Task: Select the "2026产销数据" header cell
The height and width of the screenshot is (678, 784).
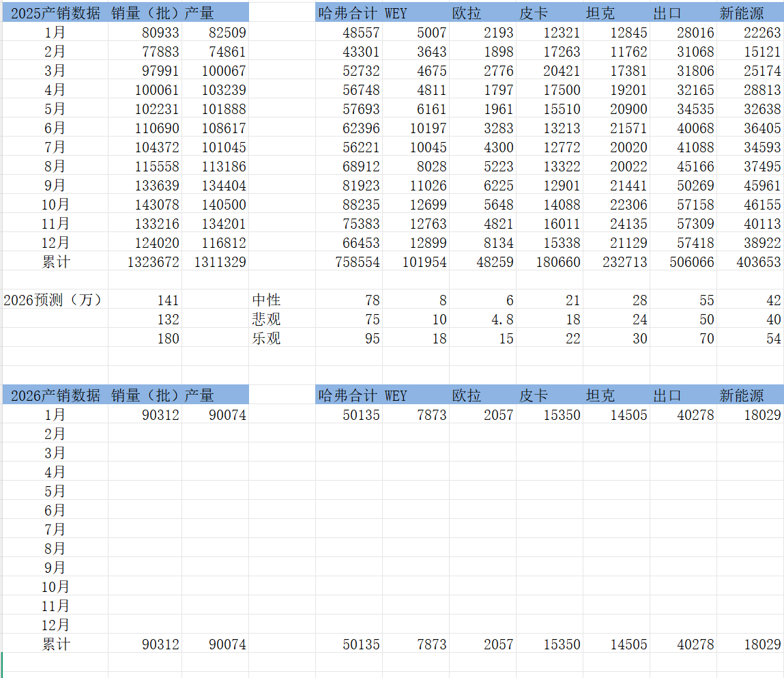Action: [55, 395]
